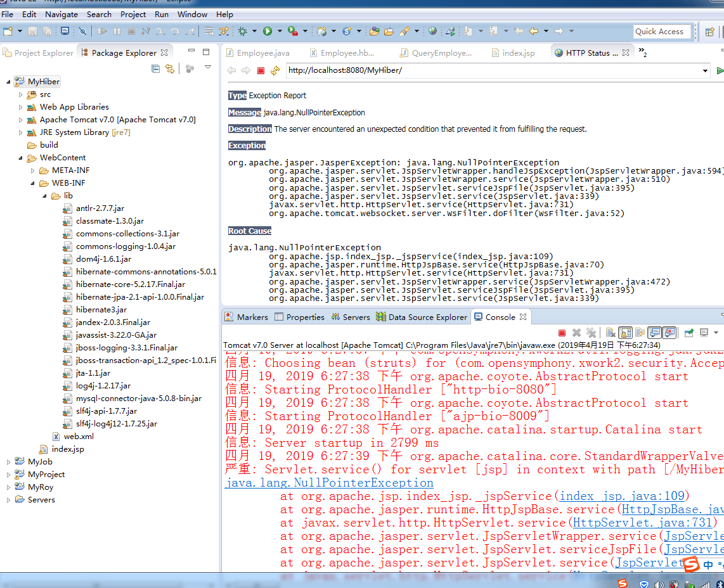Click the Sogou input method icon
The width and height of the screenshot is (724, 588).
691,564
